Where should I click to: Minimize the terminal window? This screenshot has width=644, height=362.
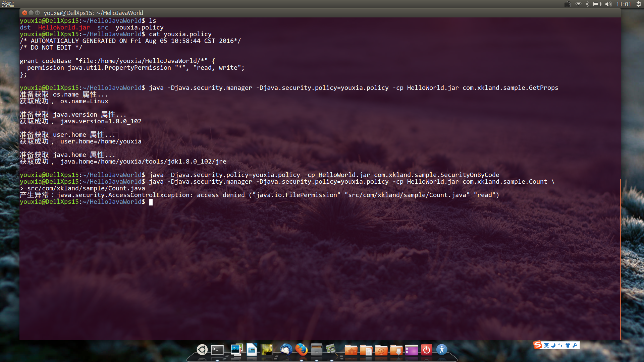pos(31,13)
